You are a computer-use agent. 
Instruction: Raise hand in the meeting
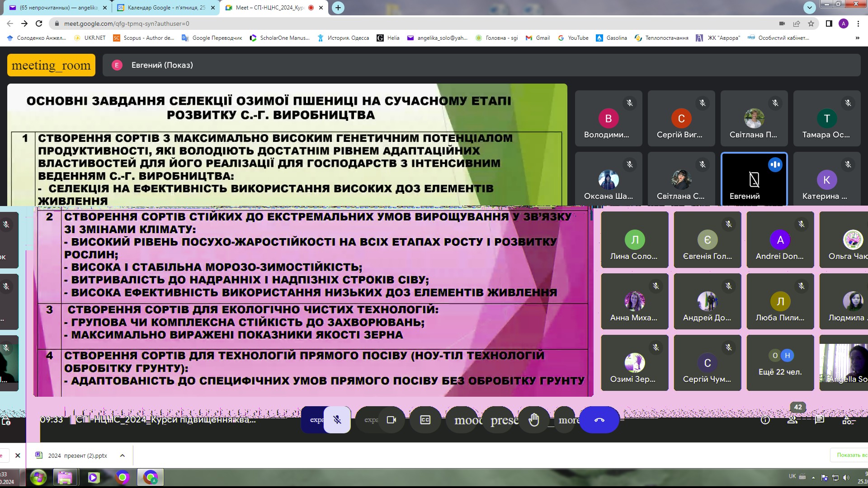(x=534, y=420)
